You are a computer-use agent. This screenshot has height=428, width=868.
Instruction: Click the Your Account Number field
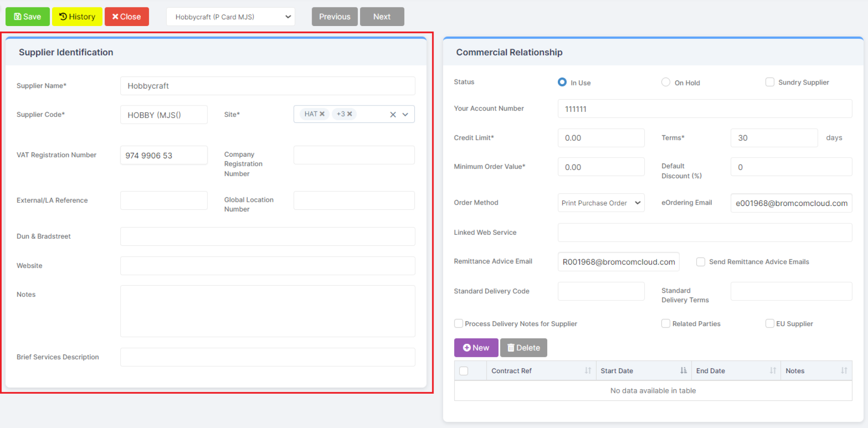[x=705, y=109]
